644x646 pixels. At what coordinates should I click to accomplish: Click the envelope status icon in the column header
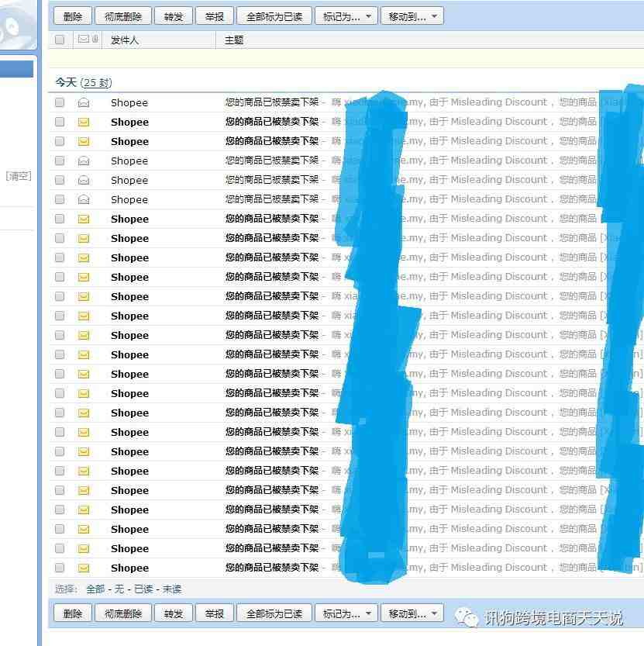pyautogui.click(x=84, y=39)
